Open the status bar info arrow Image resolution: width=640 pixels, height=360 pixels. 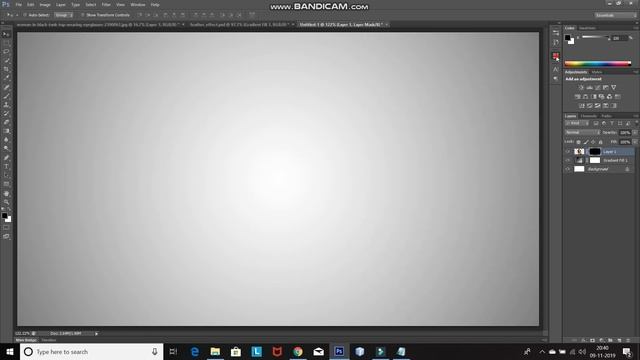point(97,333)
